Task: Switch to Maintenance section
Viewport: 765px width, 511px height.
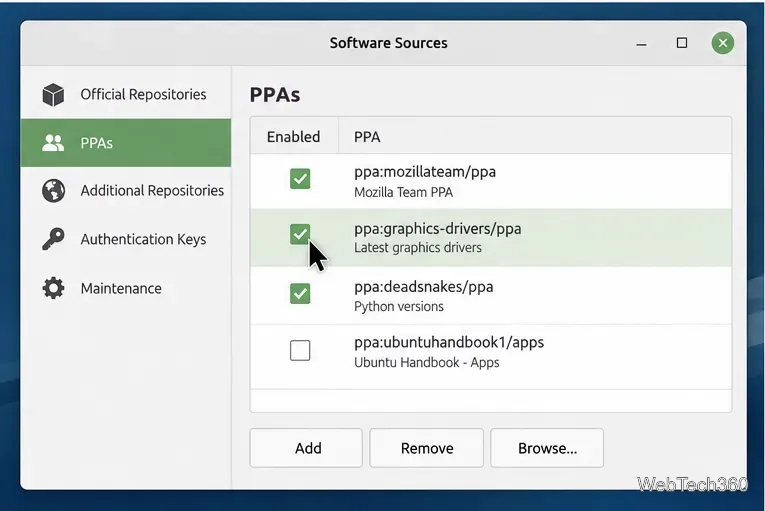Action: pyautogui.click(x=126, y=288)
